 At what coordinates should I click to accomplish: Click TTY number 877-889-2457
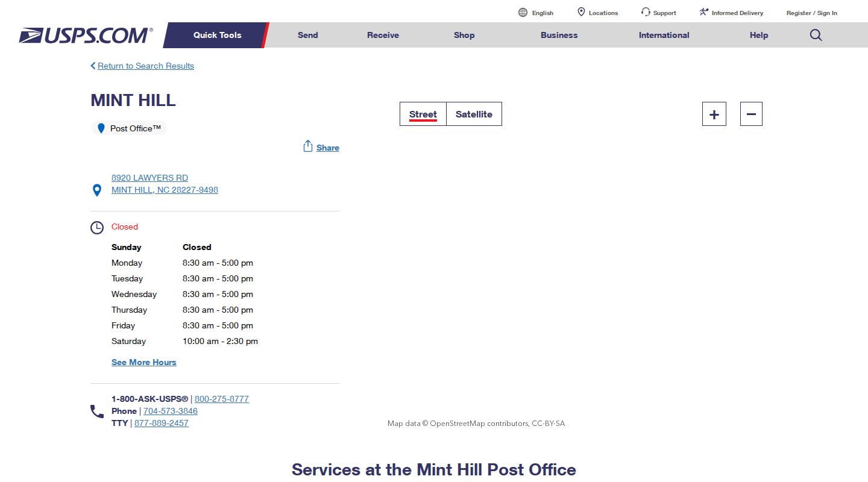click(x=162, y=423)
